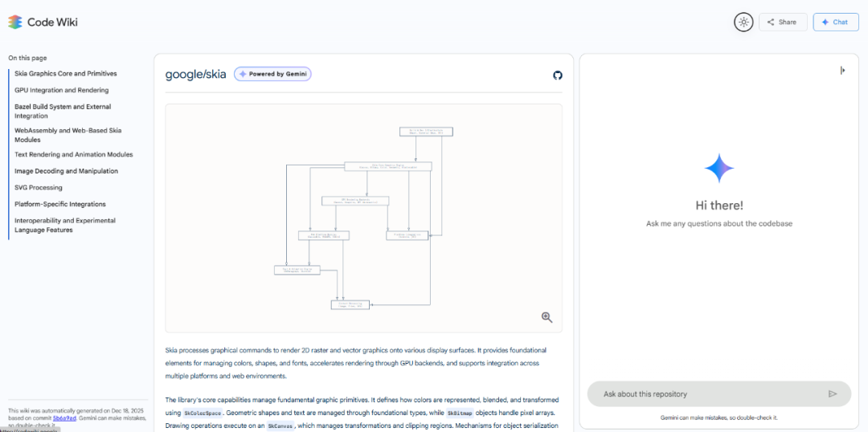Click the Gemini sparkle star in chat panel
868x432 pixels.
pos(719,168)
